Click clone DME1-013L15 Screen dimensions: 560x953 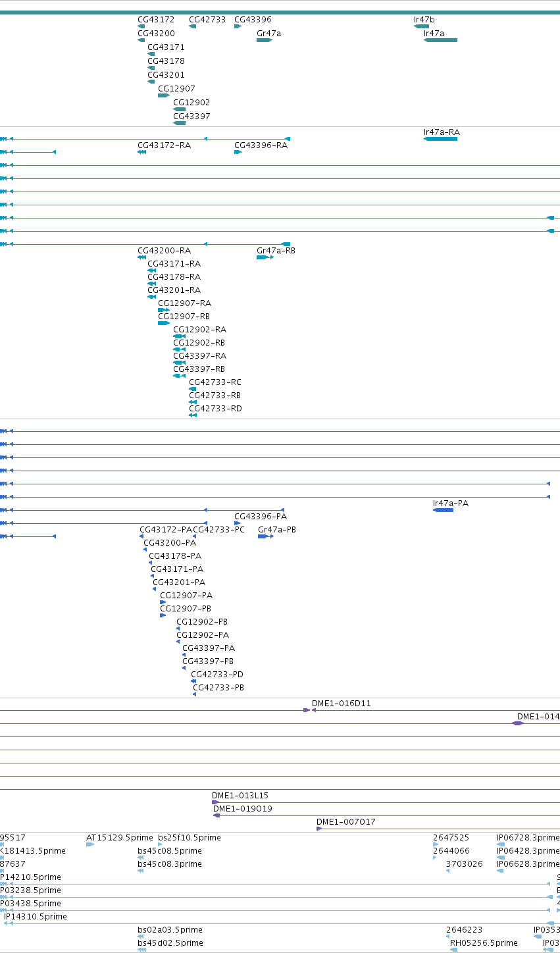tap(240, 796)
